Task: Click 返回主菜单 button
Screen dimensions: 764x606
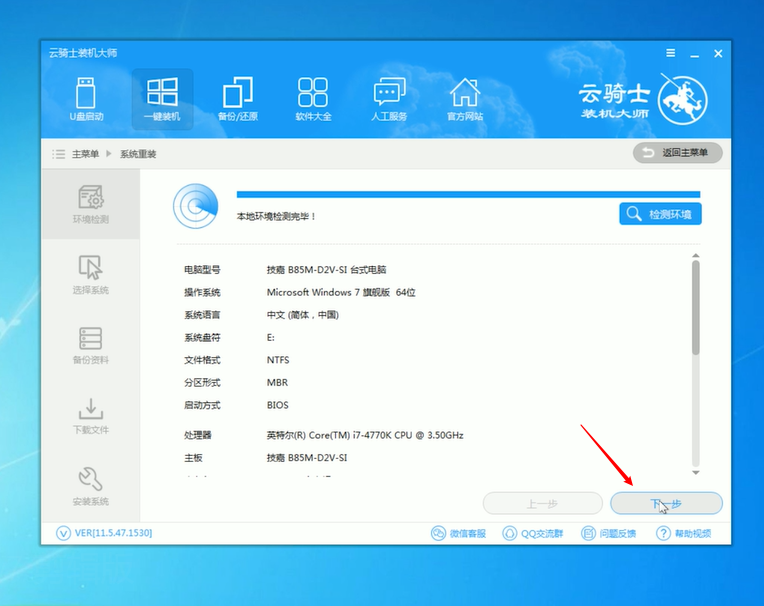Action: (677, 153)
